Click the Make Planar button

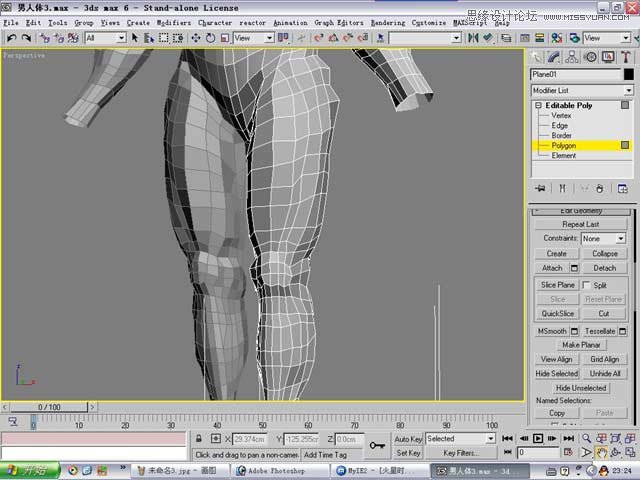point(581,345)
